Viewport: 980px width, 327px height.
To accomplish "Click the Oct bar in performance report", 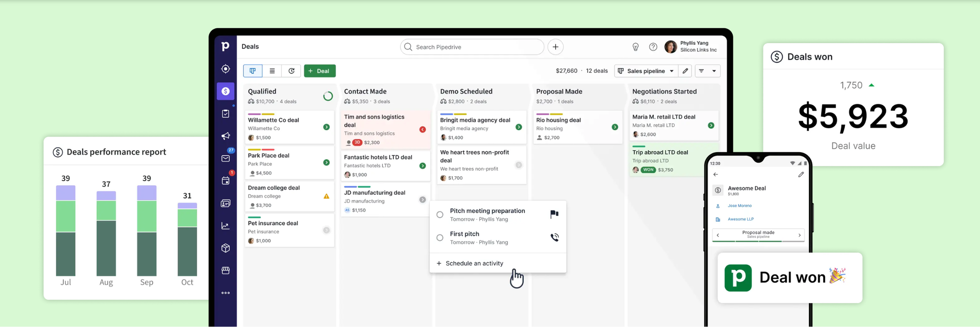I will [187, 239].
